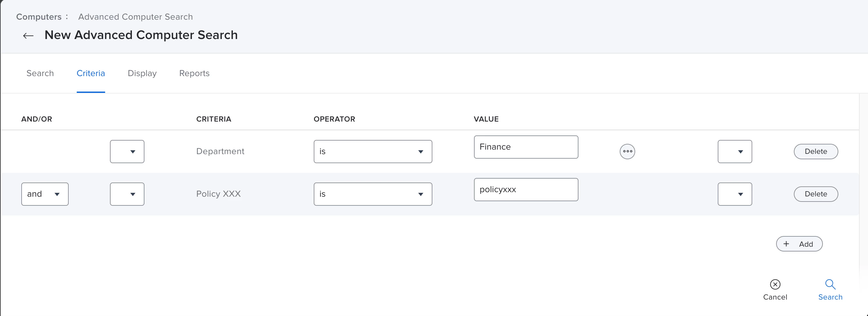Open the Reports tab
Screen dimensions: 868x316
coord(194,74)
